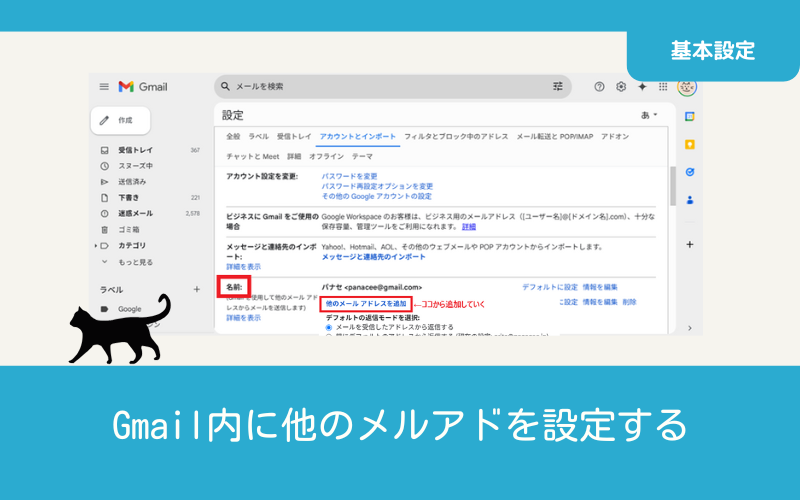Screen dimensions: 800x500
Task: Open Google Tasks in side panel
Action: (689, 172)
